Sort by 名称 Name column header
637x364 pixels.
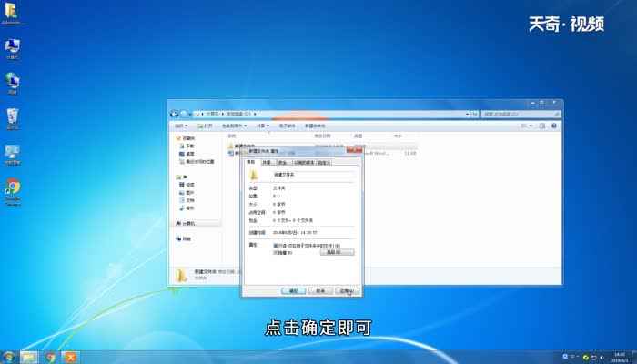(x=232, y=136)
